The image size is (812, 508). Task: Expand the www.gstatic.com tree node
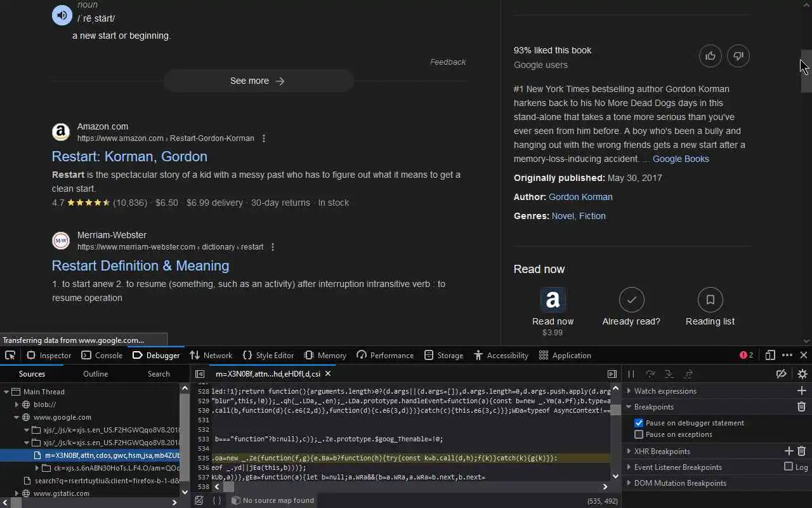pos(17,493)
